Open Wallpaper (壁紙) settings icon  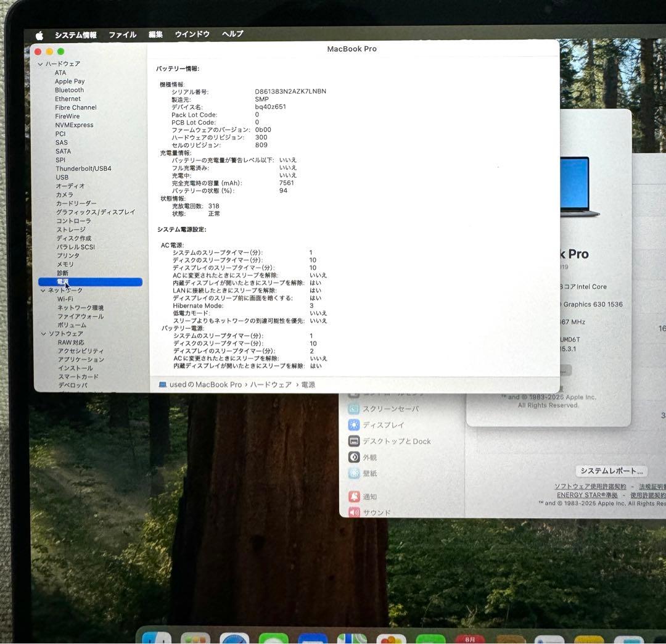click(353, 473)
